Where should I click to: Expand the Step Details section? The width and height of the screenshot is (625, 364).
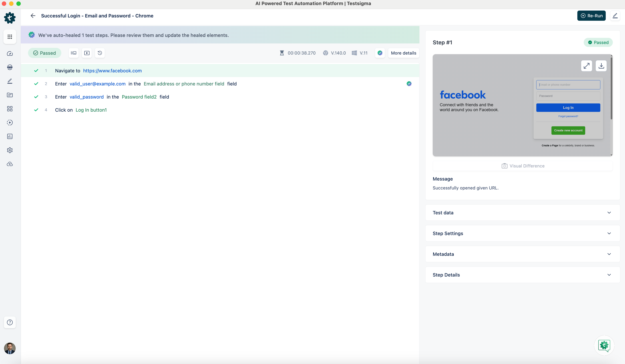522,275
